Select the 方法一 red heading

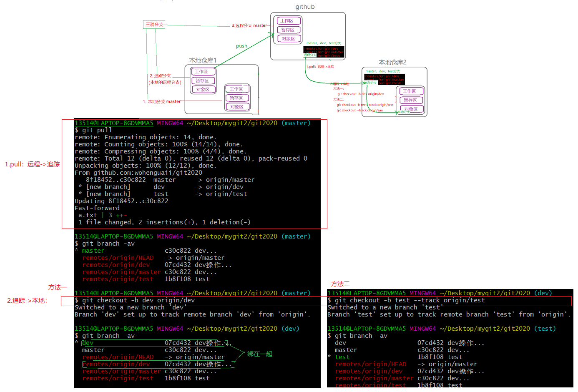click(x=58, y=287)
